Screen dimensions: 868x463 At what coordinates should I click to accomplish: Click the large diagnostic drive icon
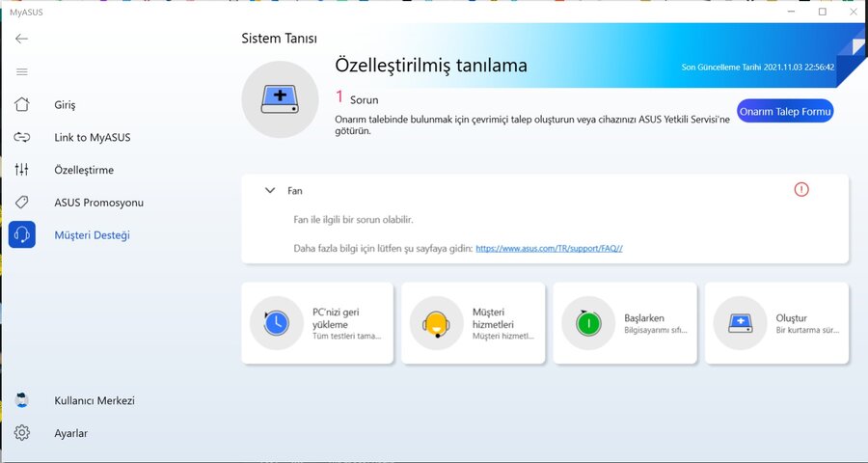click(x=280, y=99)
